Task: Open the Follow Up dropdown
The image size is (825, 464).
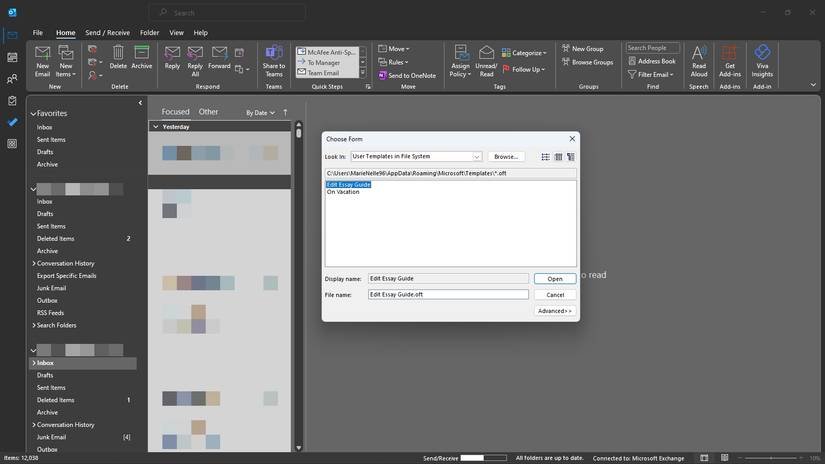Action: point(524,69)
